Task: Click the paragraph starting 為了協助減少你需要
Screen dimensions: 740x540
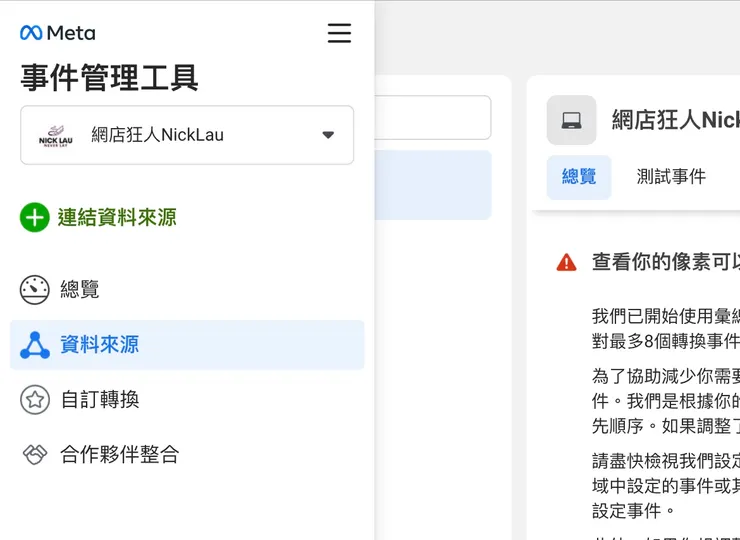Action: click(x=666, y=401)
